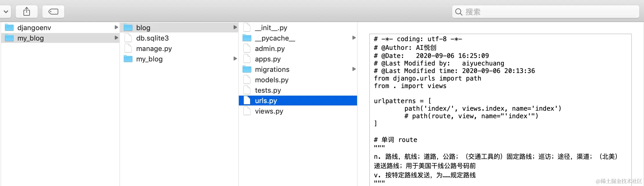Expand the second-column my_blog arrow
The image size is (644, 186).
click(x=235, y=59)
